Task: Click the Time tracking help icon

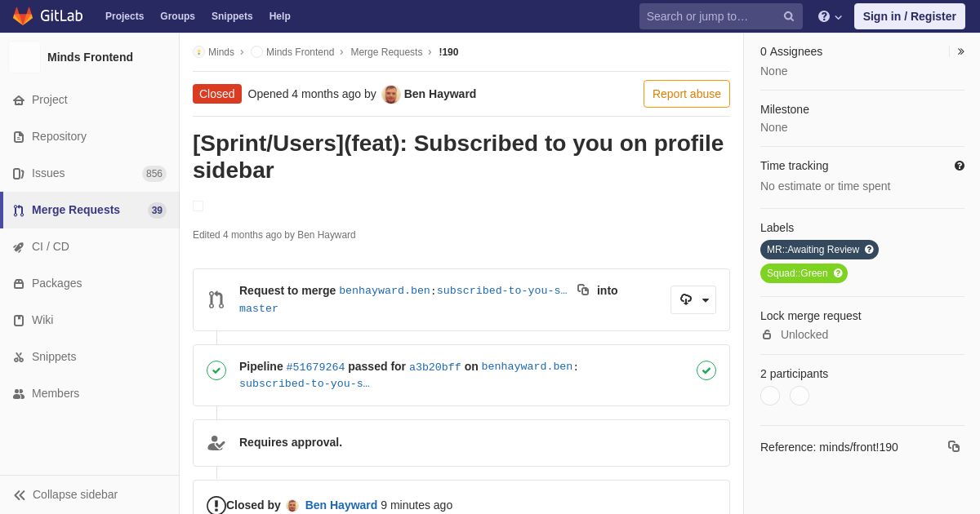Action: 960,166
